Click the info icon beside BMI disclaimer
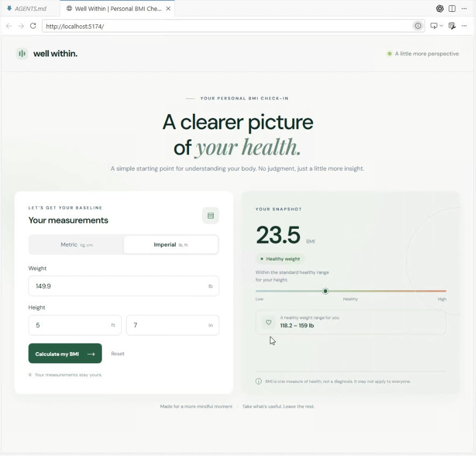Screen dimensions: 476x456 [258, 381]
